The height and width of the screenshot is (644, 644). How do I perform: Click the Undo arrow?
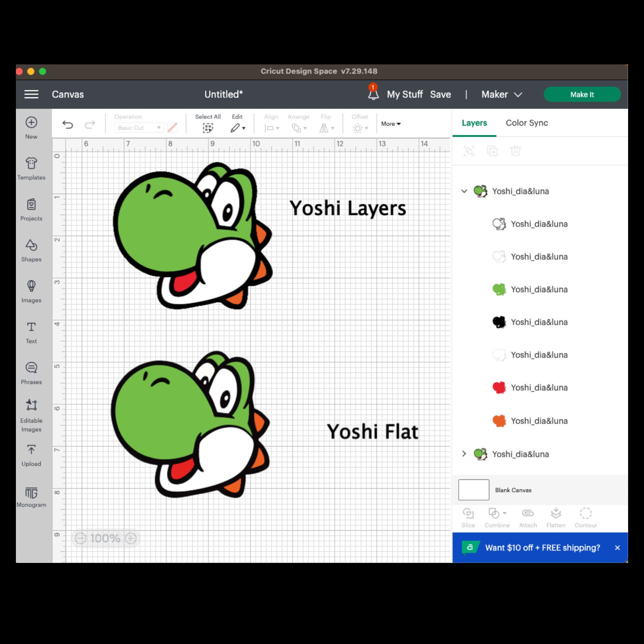(x=68, y=125)
